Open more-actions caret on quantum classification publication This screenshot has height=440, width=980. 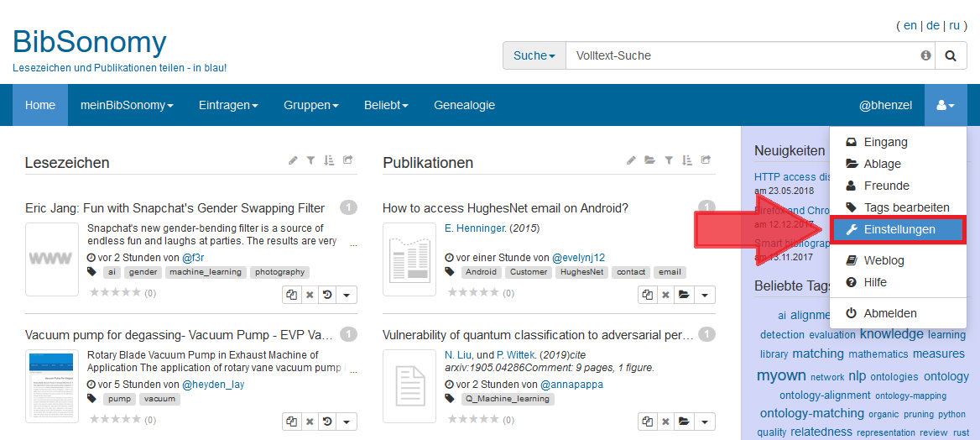(705, 422)
